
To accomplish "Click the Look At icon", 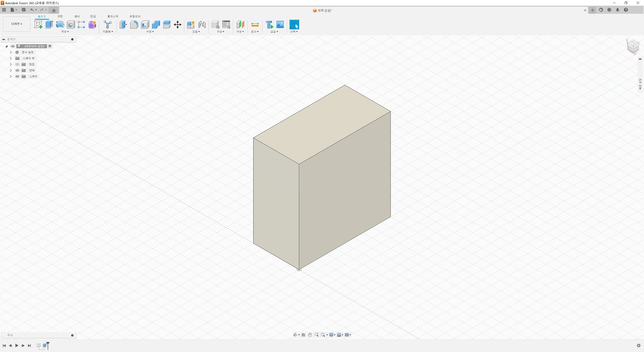I will (304, 335).
